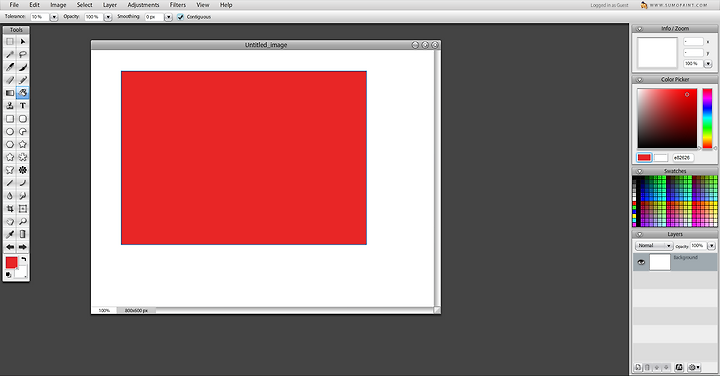Select the Hand pan tool
720x376 pixels.
(x=10, y=222)
